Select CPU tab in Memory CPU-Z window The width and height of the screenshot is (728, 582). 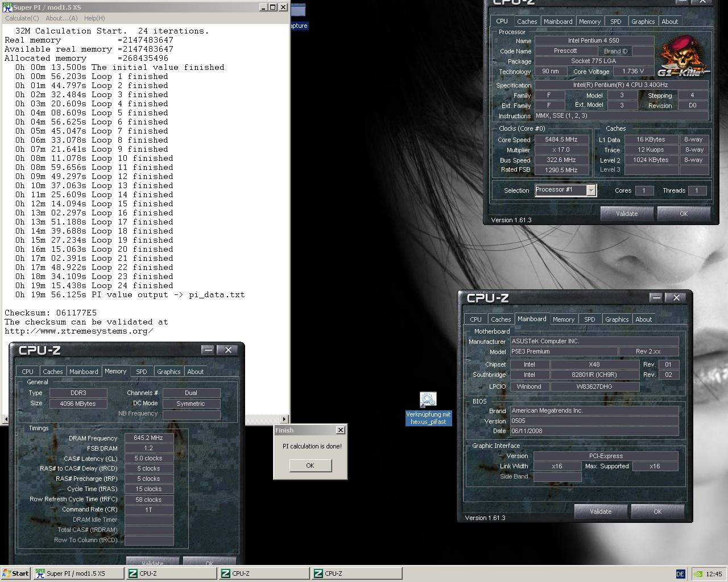tap(28, 372)
